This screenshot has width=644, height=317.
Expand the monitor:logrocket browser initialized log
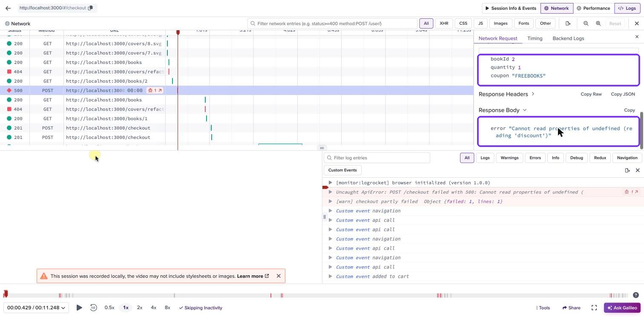pyautogui.click(x=330, y=183)
